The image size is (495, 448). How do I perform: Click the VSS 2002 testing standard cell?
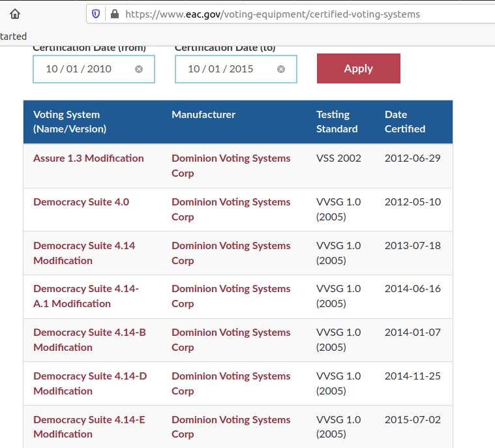click(x=338, y=158)
